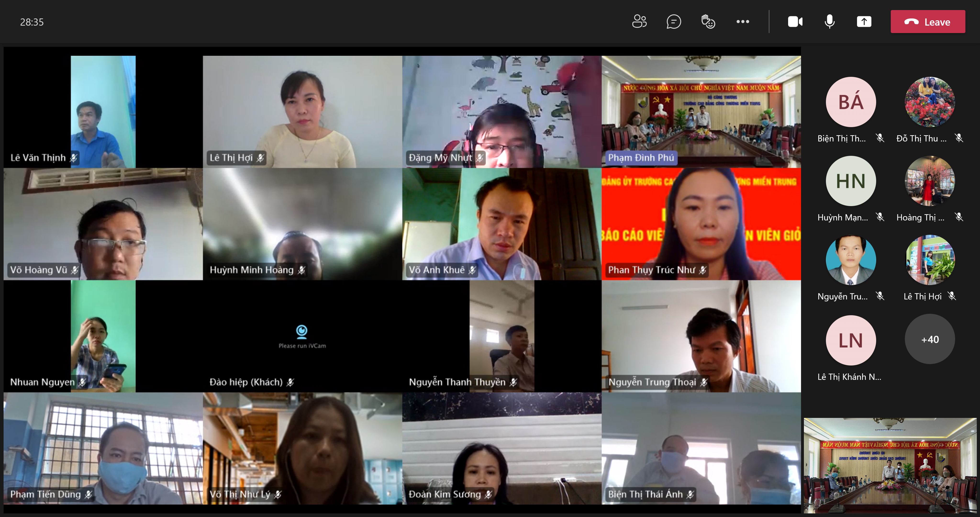Image resolution: width=980 pixels, height=517 pixels.
Task: Leave the meeting with Leave button
Action: click(x=928, y=22)
